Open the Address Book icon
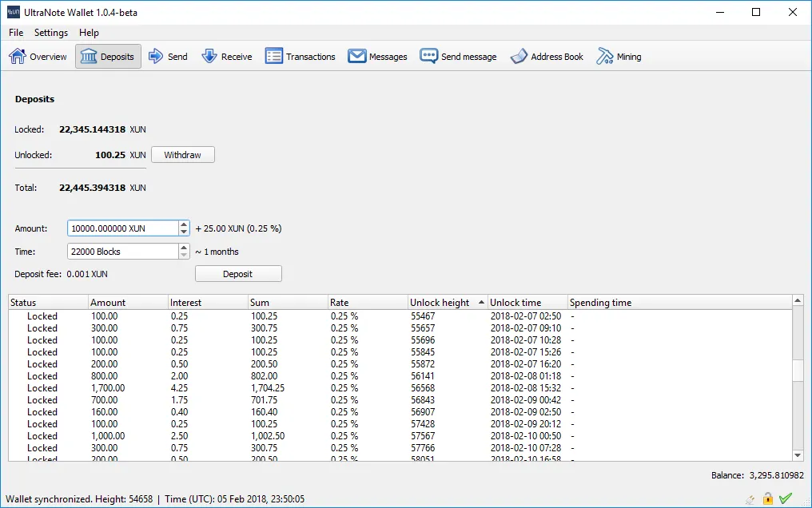This screenshot has width=812, height=508. point(519,57)
